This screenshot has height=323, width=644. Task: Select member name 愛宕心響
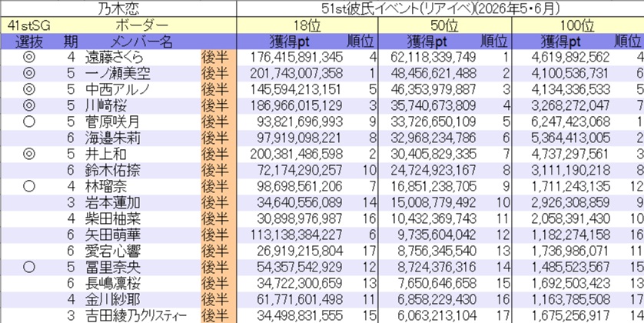112,251
